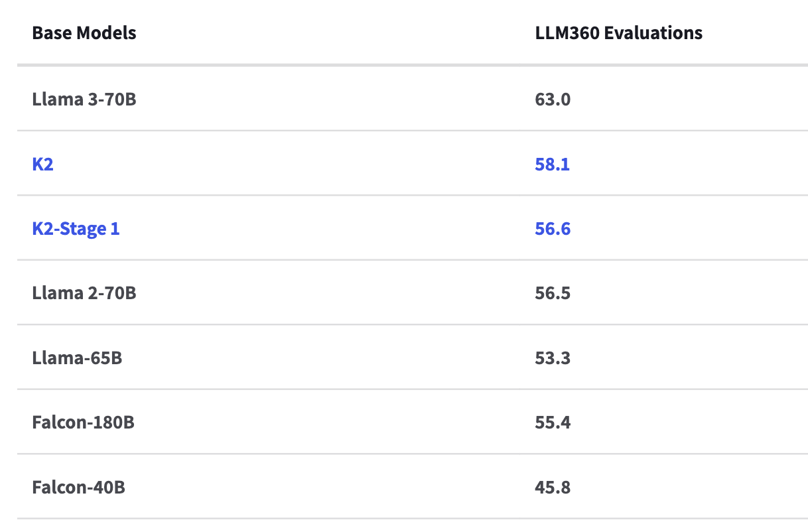808x532 pixels.
Task: Select the Falcon-180B model name
Action: 83,423
